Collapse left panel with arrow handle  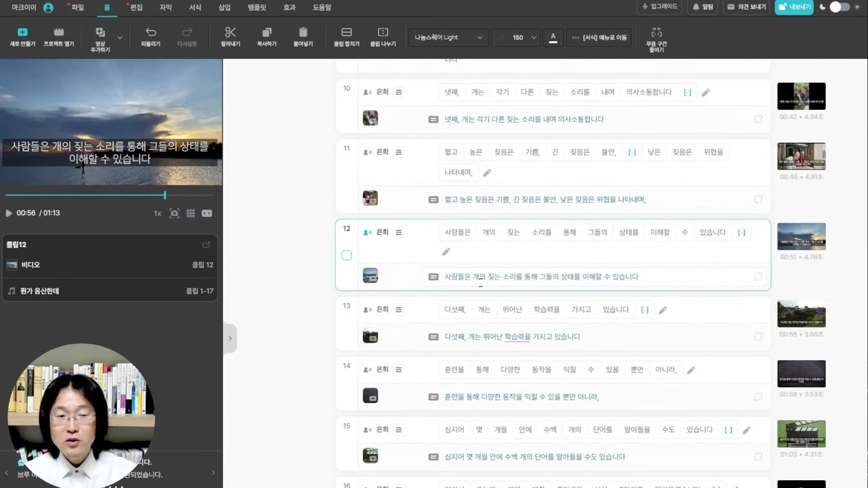[x=230, y=338]
